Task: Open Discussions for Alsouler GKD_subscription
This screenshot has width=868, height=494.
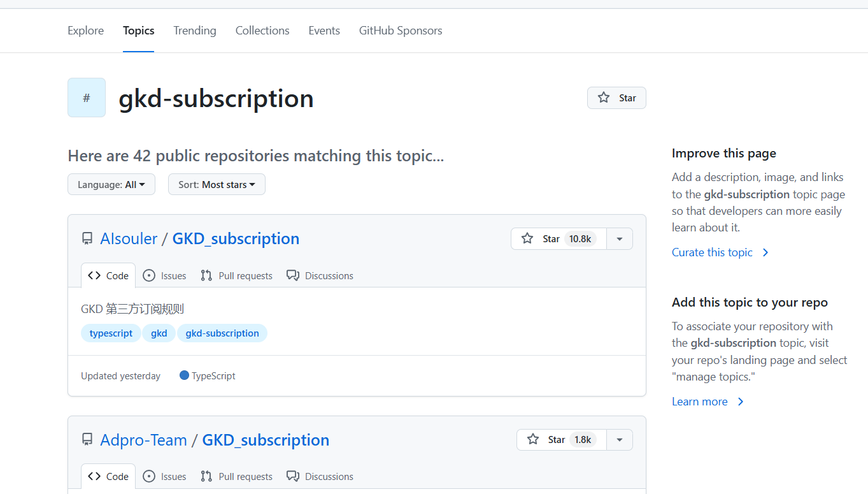Action: click(x=320, y=275)
